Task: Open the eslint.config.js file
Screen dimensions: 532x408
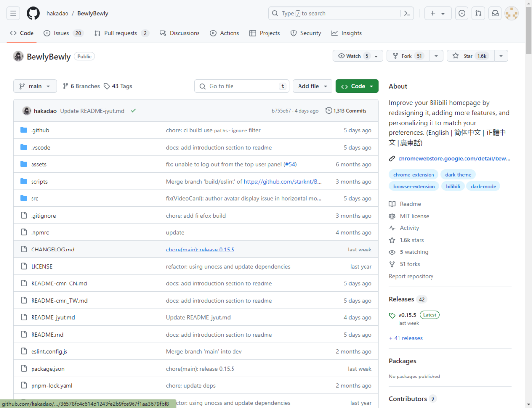Action: point(49,351)
